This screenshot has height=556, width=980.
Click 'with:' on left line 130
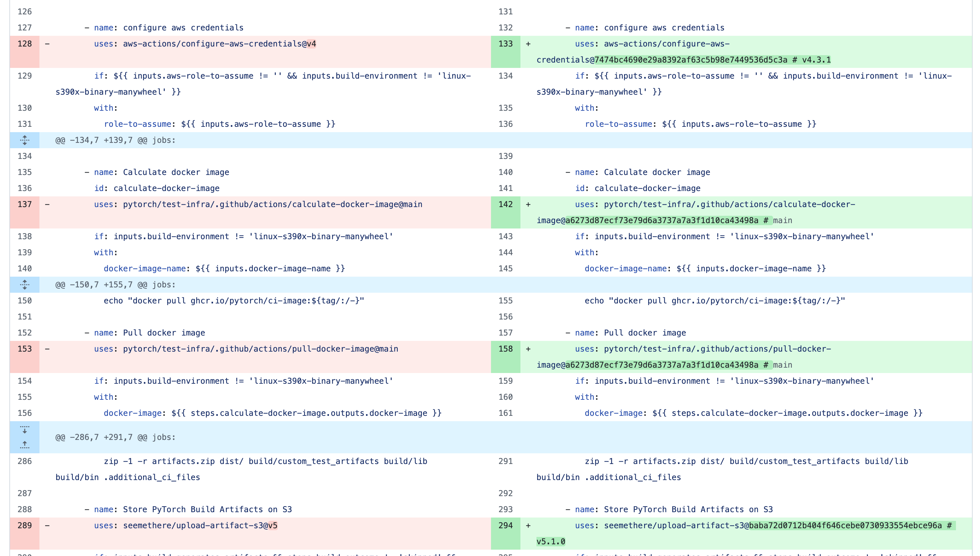point(106,108)
